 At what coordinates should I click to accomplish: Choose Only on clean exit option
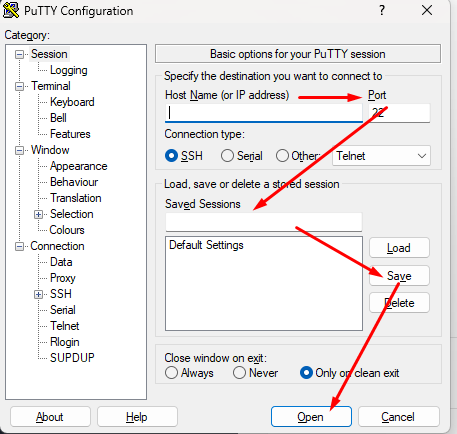(306, 373)
